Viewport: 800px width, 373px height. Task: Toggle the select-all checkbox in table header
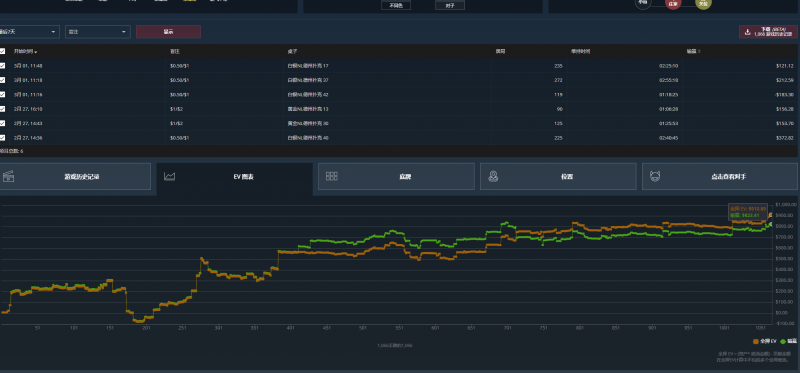click(x=3, y=51)
